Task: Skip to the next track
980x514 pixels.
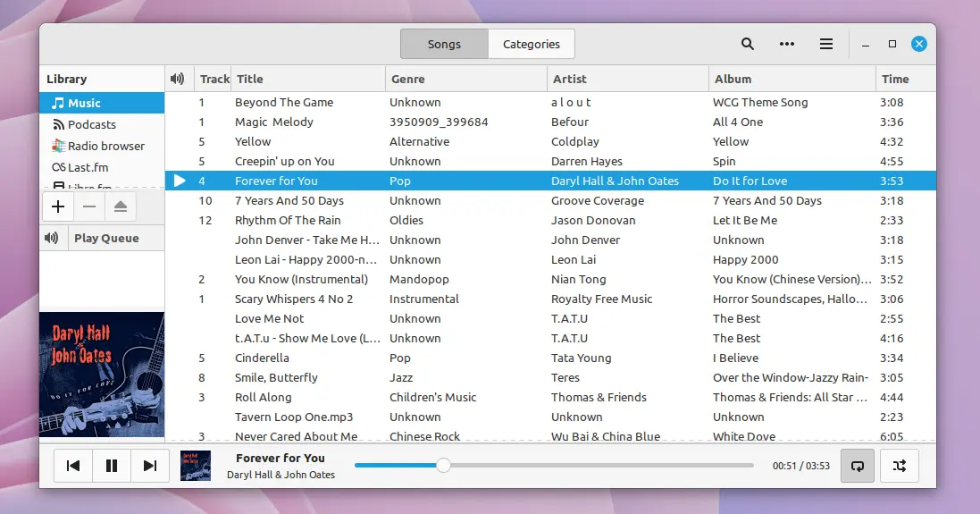Action: tap(150, 465)
